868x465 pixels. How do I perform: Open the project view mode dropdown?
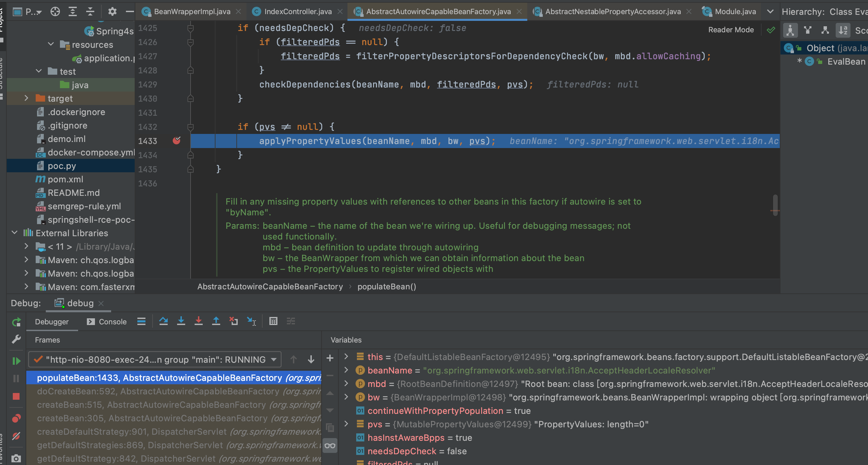point(28,12)
